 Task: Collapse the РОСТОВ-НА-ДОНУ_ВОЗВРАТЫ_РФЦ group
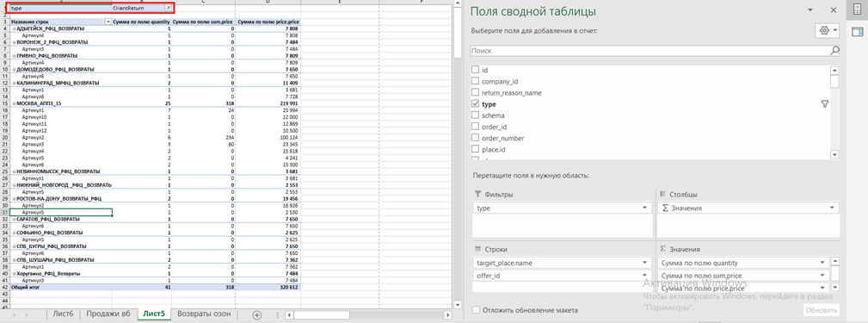click(14, 198)
